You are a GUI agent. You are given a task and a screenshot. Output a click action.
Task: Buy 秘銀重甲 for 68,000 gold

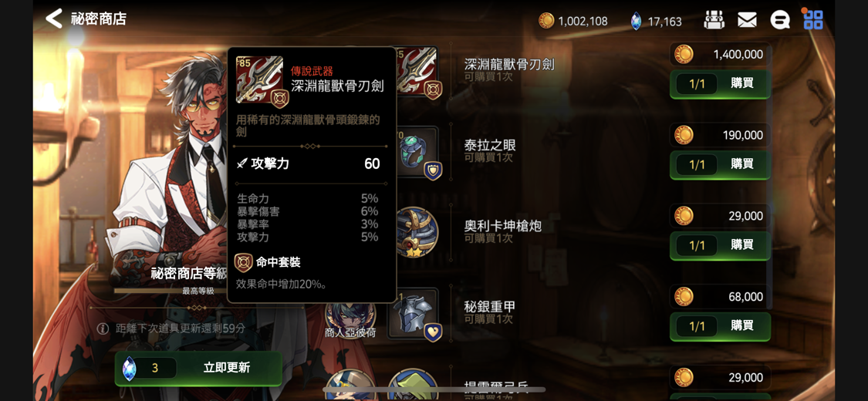click(x=720, y=326)
